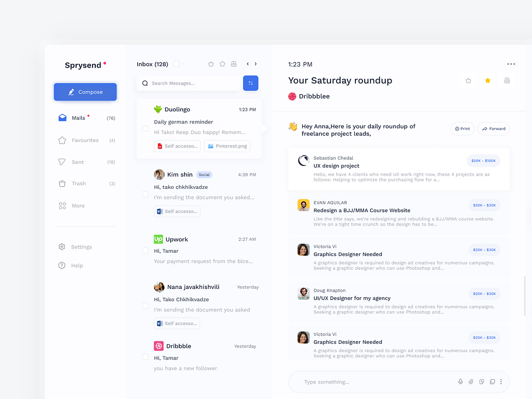Viewport: 532px width, 399px height.
Task: Attach a file using the paperclip icon
Action: [471, 381]
